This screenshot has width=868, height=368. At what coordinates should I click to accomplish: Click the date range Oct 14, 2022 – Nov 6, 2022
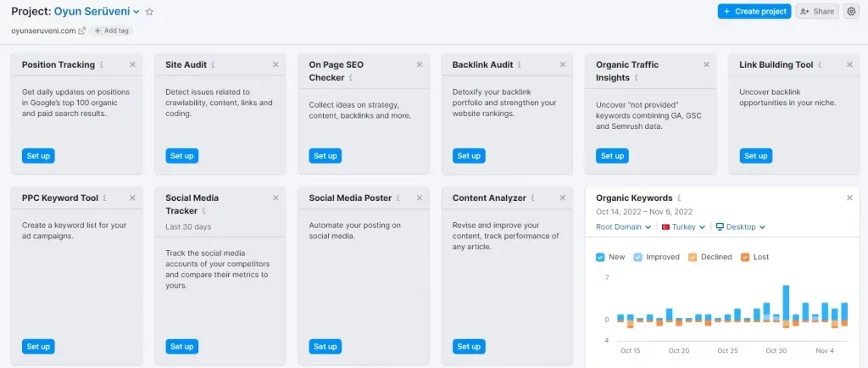[x=644, y=212]
